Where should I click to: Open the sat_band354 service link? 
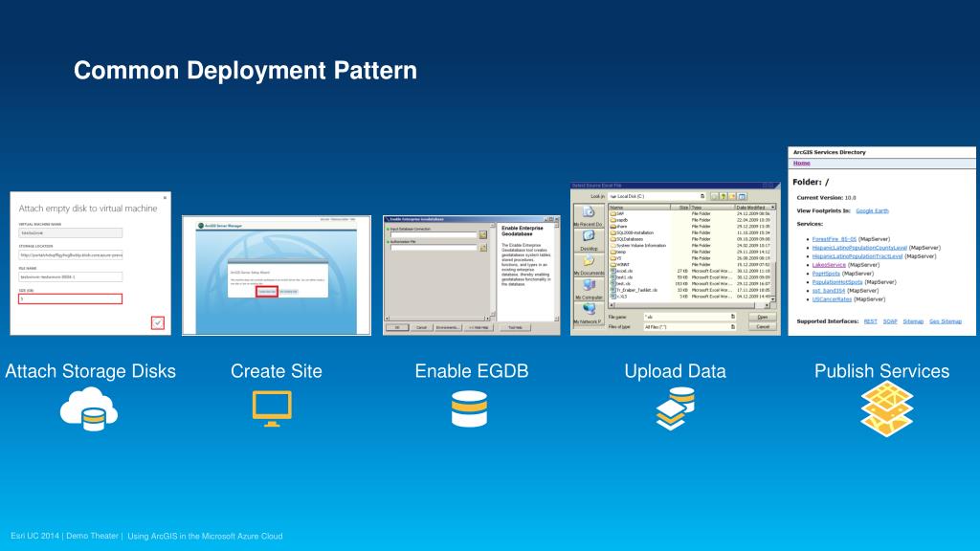click(x=828, y=291)
